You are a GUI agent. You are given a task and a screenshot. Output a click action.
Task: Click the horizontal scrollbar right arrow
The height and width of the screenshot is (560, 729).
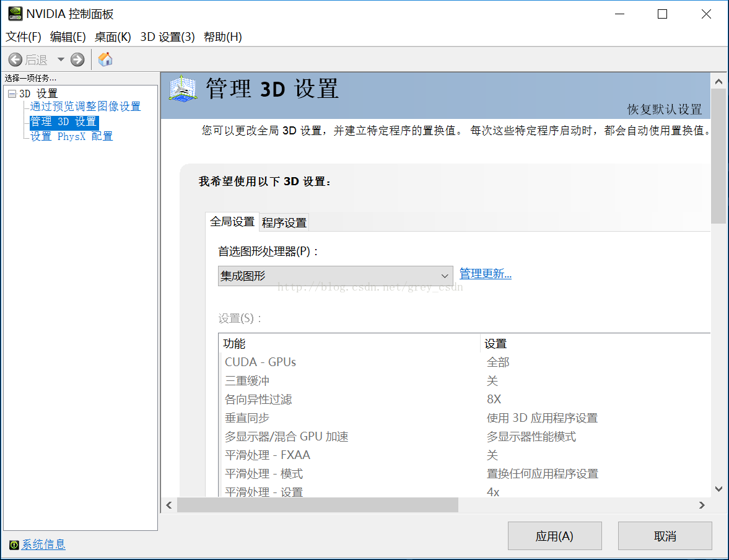702,505
